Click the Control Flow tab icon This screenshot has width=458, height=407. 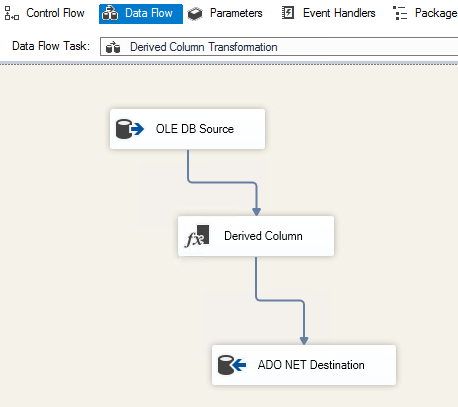[12, 13]
